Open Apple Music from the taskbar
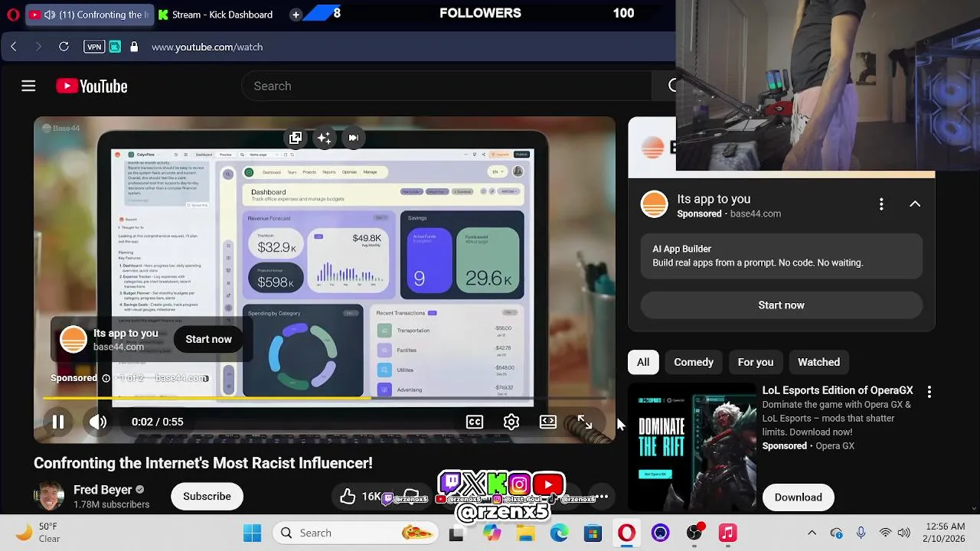This screenshot has height=551, width=980. tap(727, 533)
